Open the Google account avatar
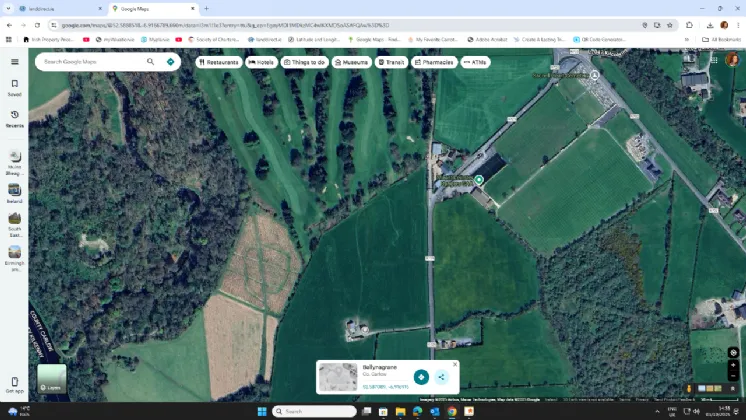 point(733,60)
